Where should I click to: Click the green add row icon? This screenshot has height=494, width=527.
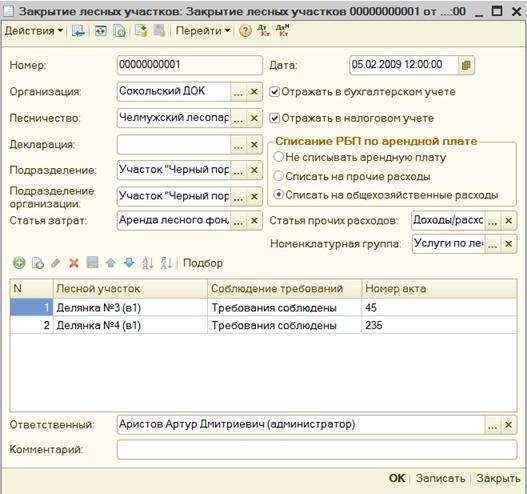pos(19,263)
